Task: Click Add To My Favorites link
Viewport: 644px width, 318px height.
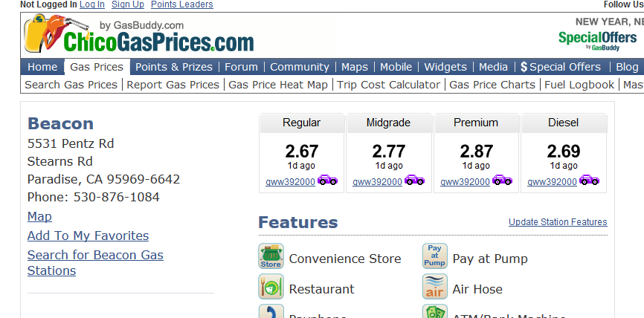Action: (x=88, y=236)
